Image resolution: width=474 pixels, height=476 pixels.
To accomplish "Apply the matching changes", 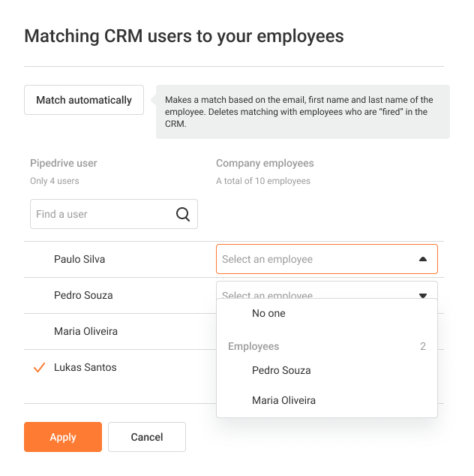I will click(x=63, y=437).
